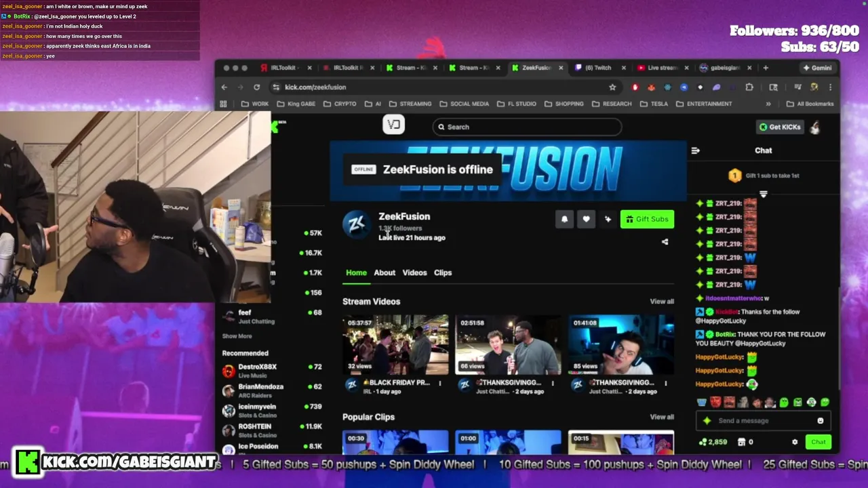
Task: Open the ENTERTAINMENT bookmarks folder
Action: (704, 104)
